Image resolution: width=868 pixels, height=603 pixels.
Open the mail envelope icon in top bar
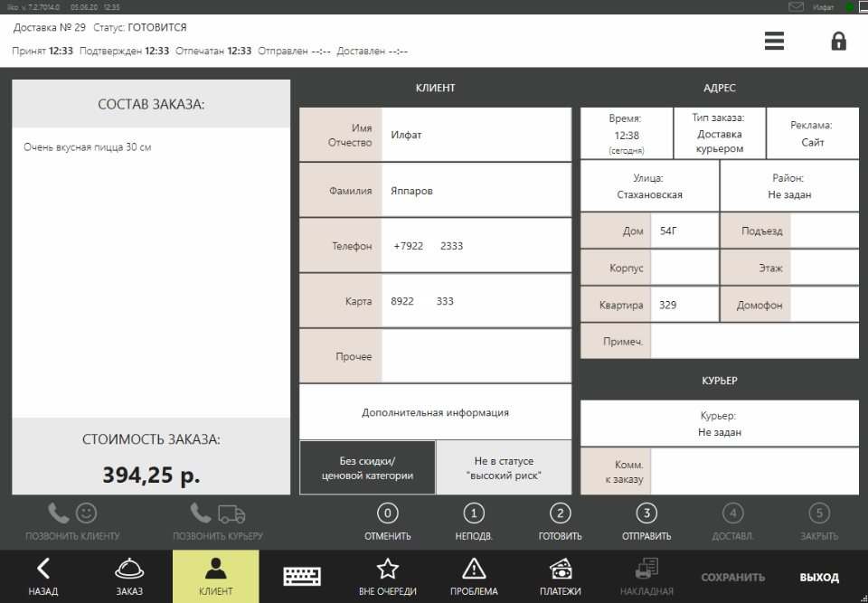(796, 7)
